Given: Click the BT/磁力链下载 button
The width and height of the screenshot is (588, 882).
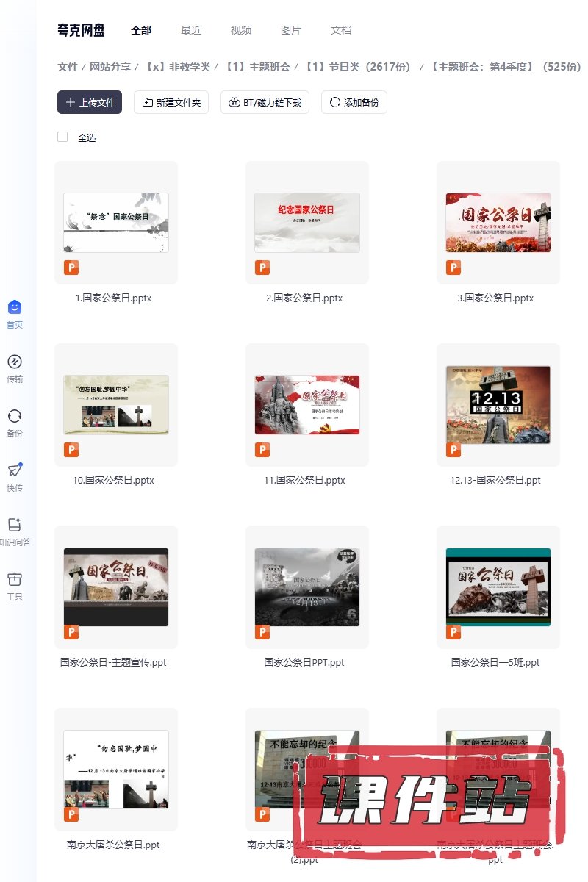Looking at the screenshot, I should pos(265,102).
